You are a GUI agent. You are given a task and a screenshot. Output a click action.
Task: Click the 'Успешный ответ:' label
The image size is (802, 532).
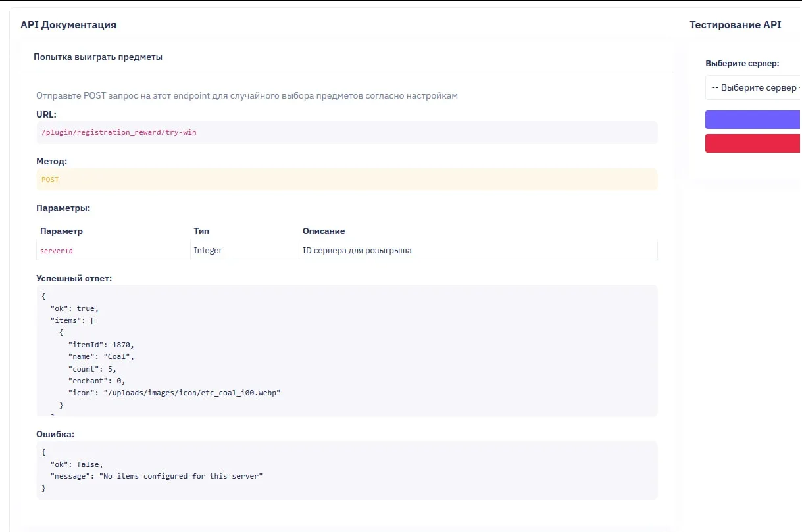point(74,279)
